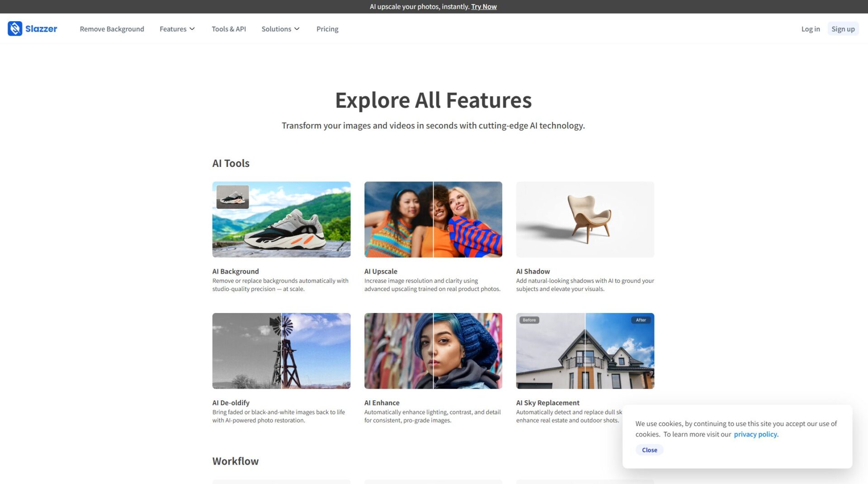Follow the Try Now banner link
Viewport: 868px width, 484px height.
[484, 6]
